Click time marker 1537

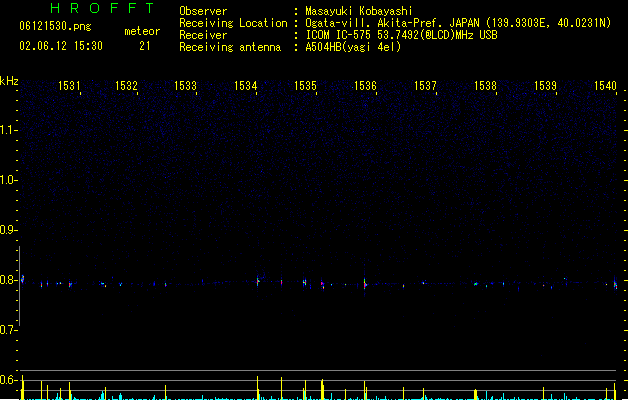[x=425, y=85]
